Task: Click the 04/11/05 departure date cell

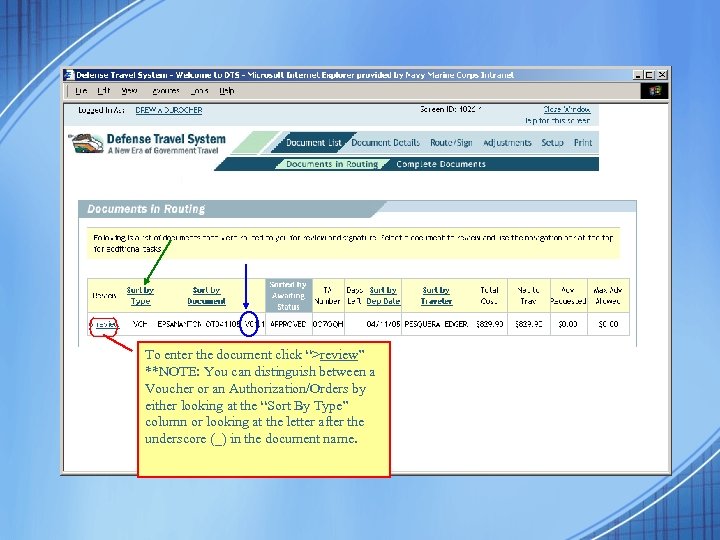Action: 383,324
